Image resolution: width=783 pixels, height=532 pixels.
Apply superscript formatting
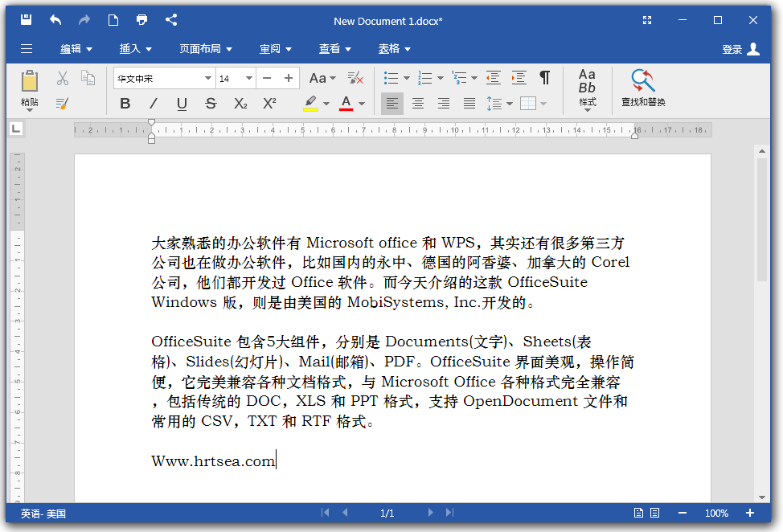[269, 104]
